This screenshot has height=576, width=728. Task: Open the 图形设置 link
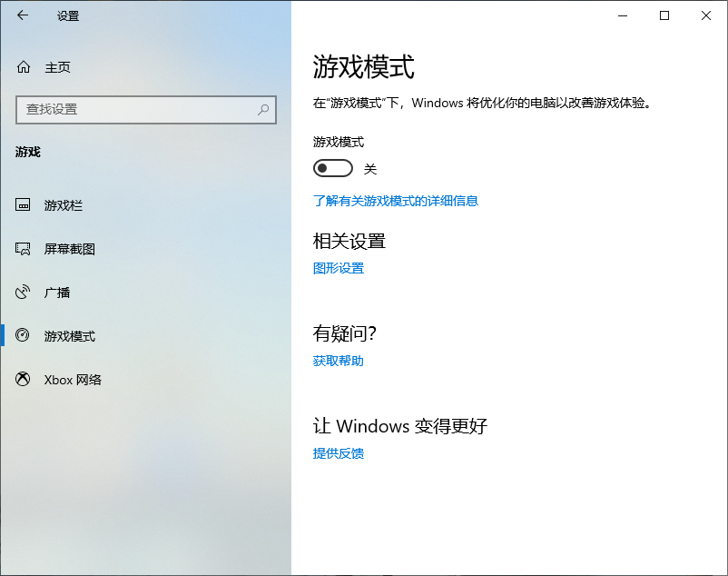pos(339,268)
